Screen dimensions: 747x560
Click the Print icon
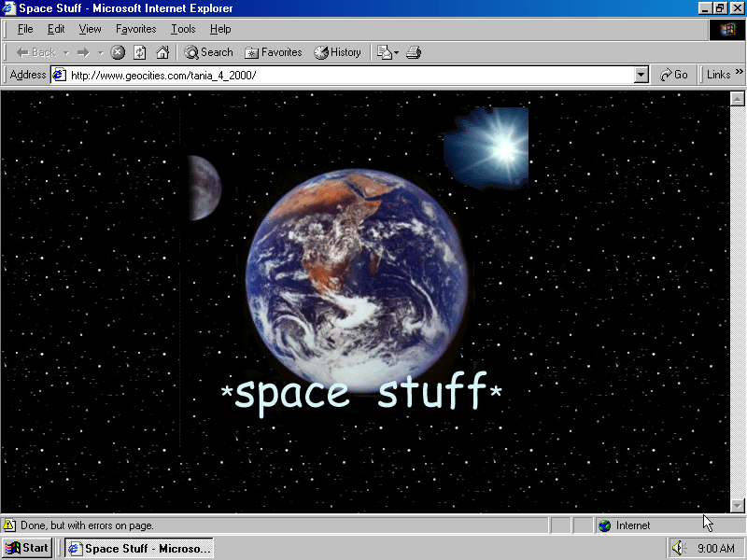(414, 52)
